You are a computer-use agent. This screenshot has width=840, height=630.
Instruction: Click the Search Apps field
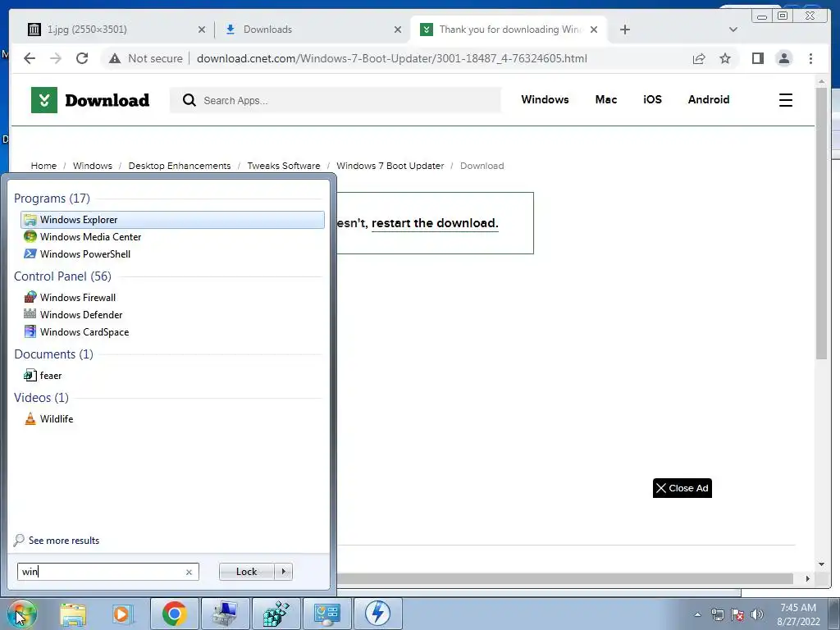coord(336,100)
